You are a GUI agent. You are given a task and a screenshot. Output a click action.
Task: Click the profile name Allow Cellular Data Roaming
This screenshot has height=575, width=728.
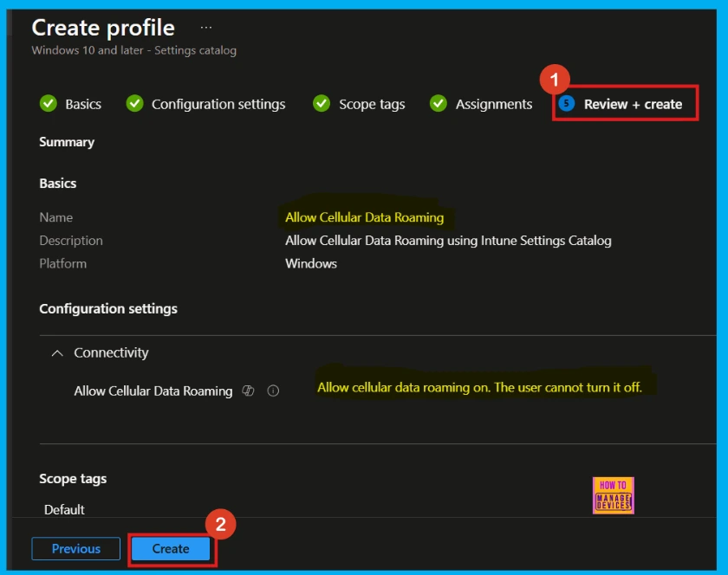(x=365, y=217)
